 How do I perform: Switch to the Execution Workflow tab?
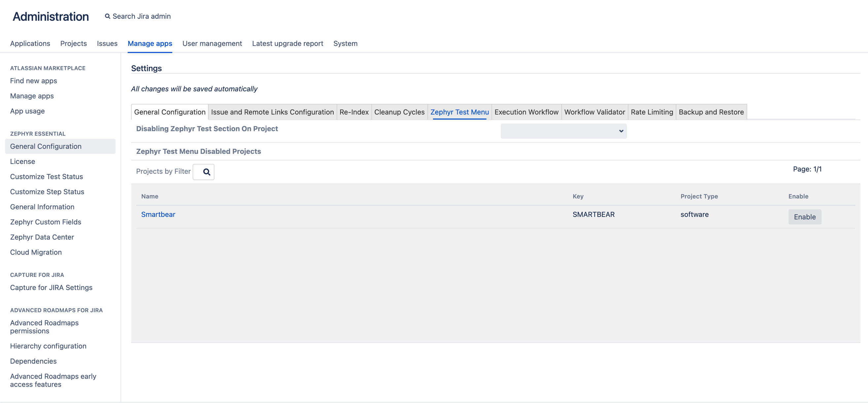tap(526, 112)
